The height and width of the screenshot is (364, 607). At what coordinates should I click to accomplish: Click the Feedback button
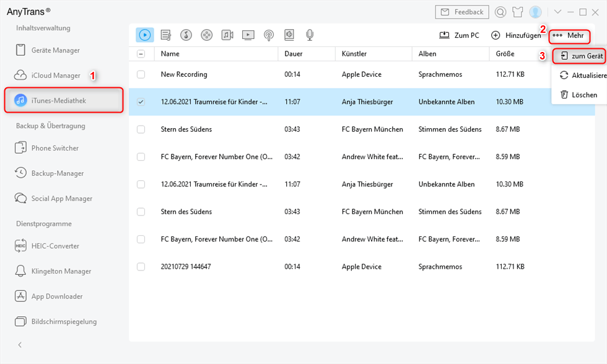click(x=462, y=12)
